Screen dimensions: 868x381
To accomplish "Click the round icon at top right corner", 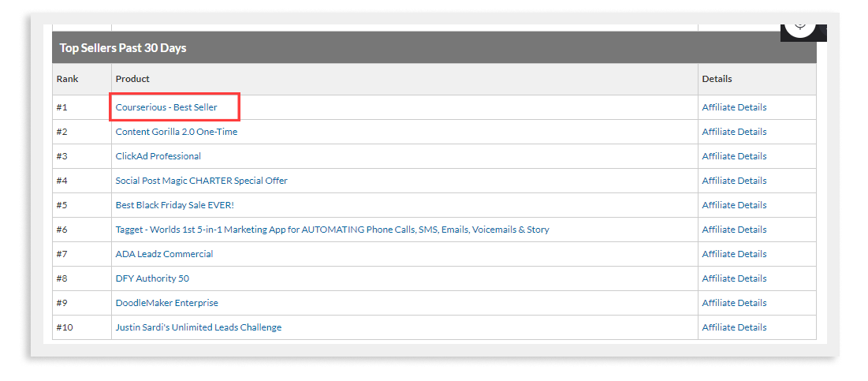I will pos(800,28).
